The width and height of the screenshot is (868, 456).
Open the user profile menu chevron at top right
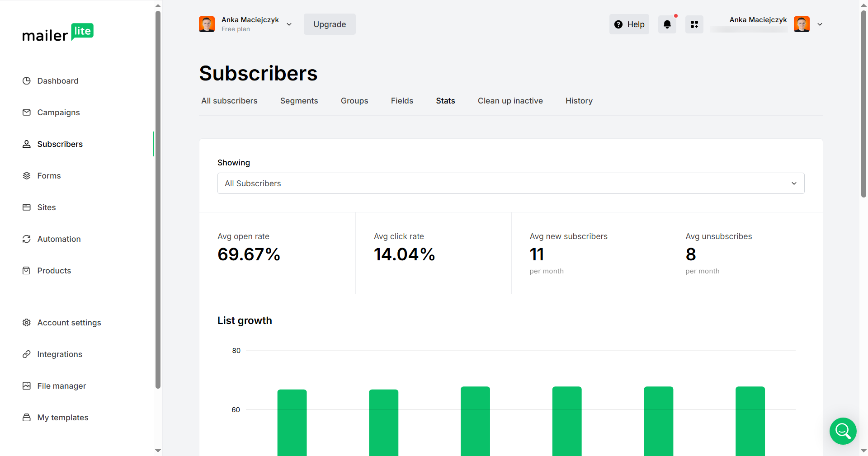[820, 24]
